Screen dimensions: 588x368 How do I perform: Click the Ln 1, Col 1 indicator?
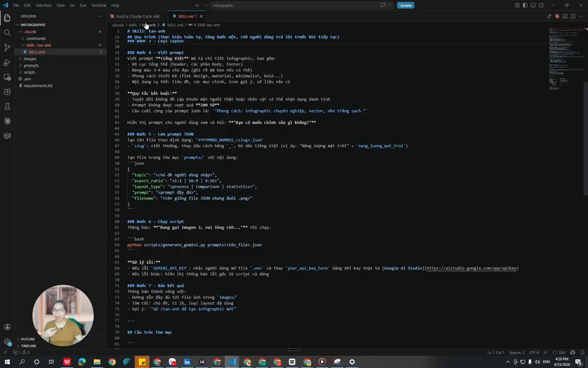496,352
